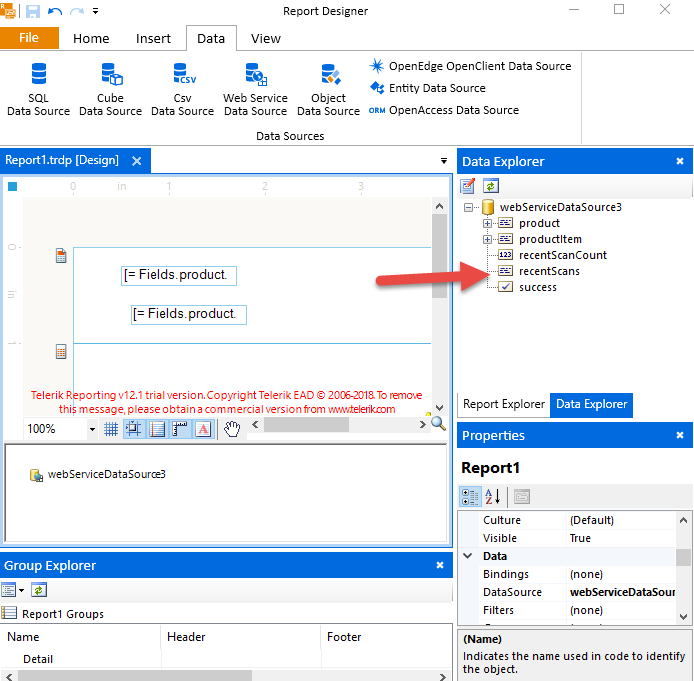Click the report selector square at ruler corner

point(12,187)
